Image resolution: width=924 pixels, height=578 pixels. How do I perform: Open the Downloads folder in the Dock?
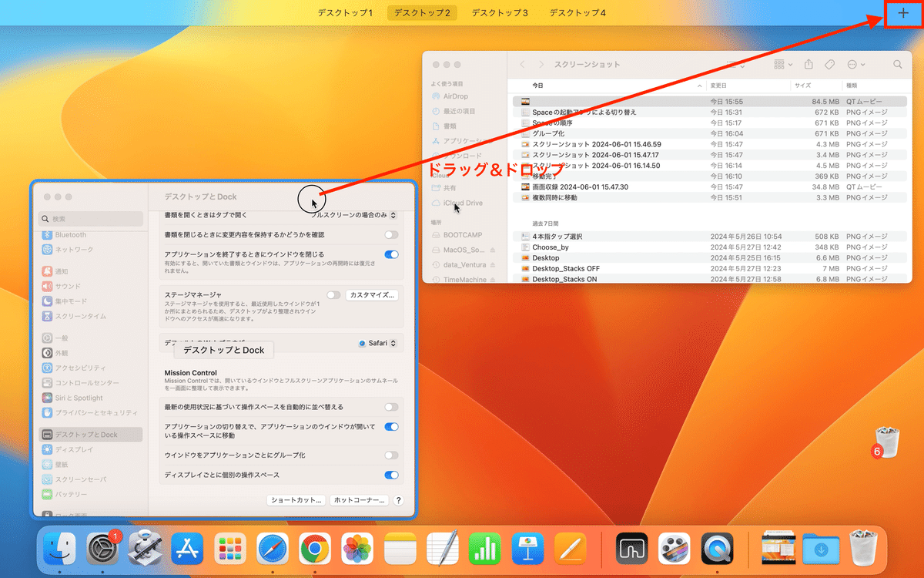tap(821, 549)
